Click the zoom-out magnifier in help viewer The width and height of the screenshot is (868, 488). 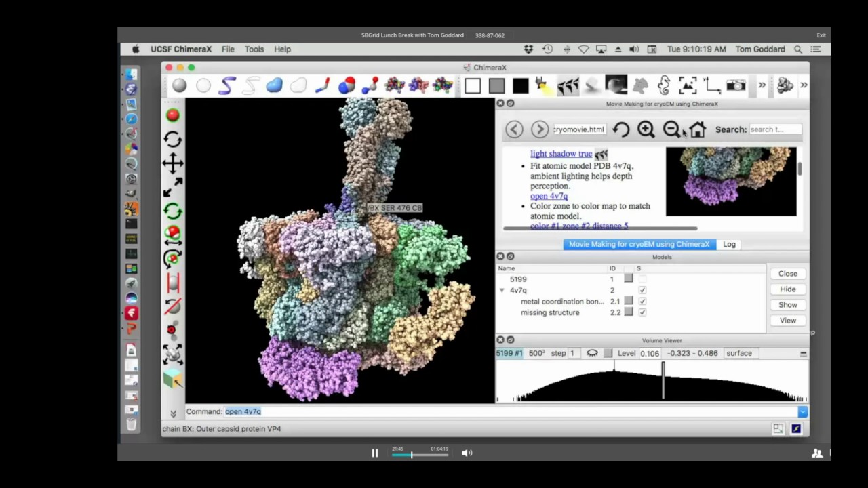coord(671,129)
